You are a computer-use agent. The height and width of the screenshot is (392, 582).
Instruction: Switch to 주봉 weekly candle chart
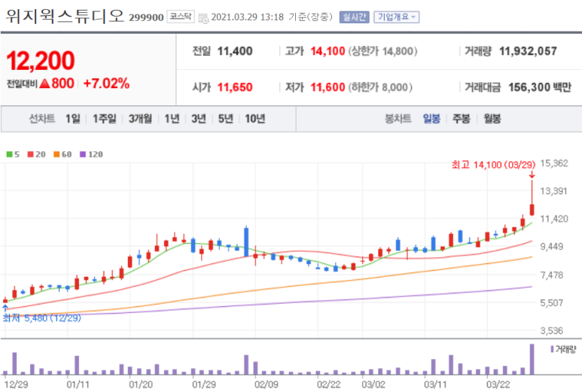tap(461, 119)
